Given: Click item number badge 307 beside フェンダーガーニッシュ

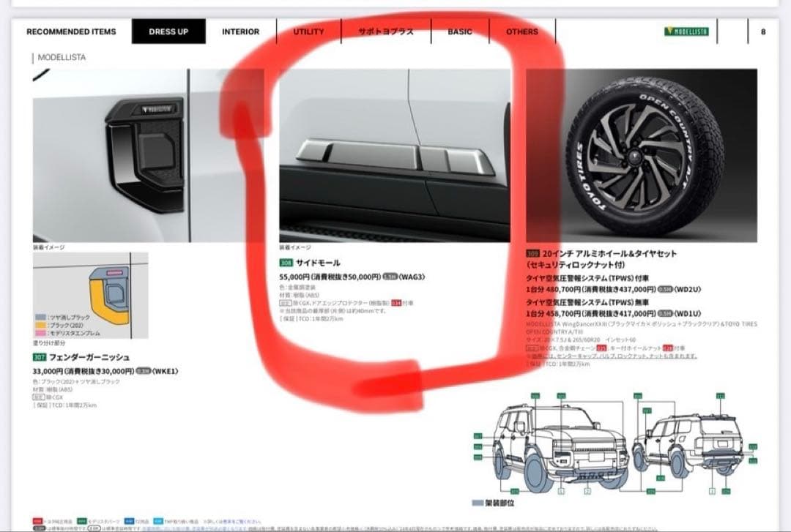Looking at the screenshot, I should point(39,356).
